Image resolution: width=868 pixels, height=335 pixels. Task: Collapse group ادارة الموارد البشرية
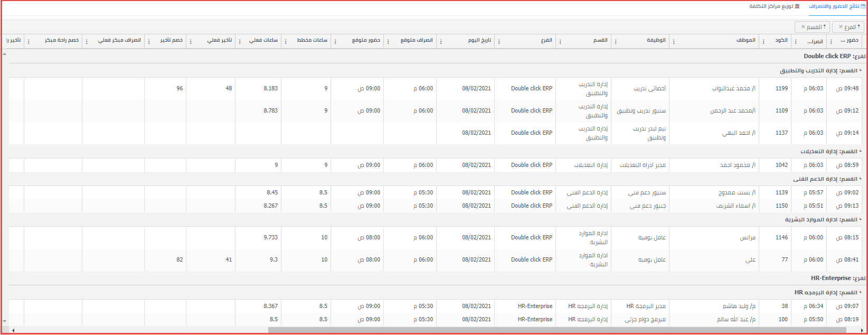pos(860,219)
